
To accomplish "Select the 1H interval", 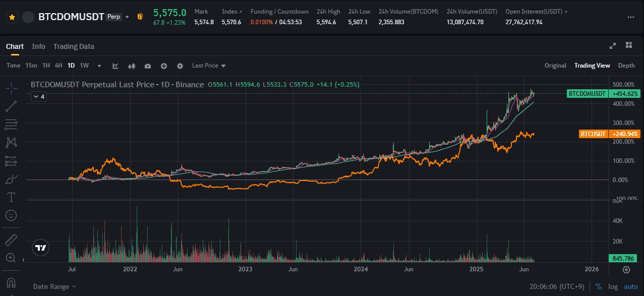I will (x=46, y=66).
